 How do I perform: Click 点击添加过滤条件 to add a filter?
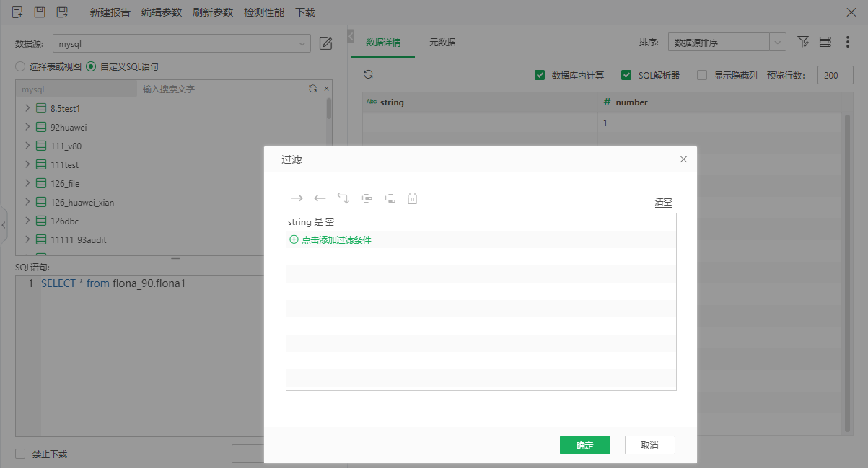330,239
